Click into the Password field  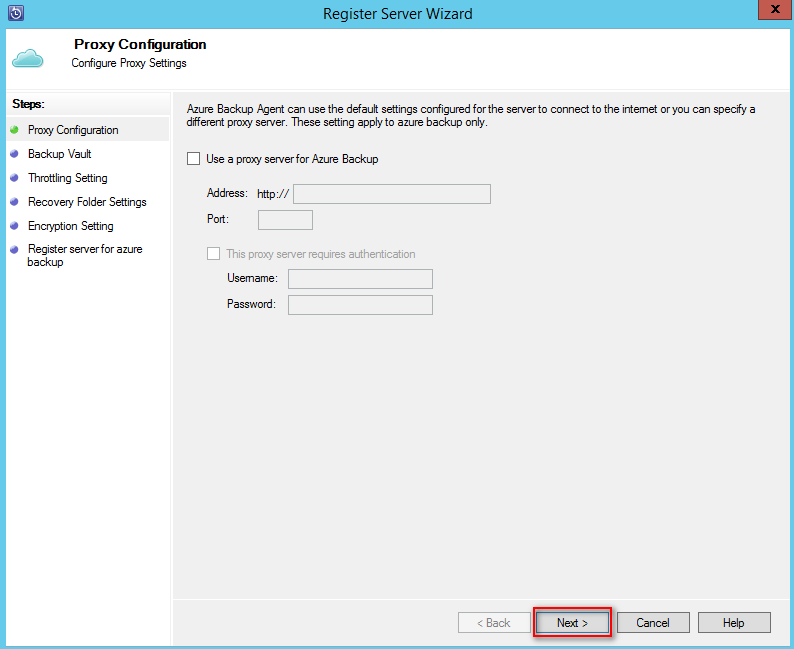click(x=360, y=305)
